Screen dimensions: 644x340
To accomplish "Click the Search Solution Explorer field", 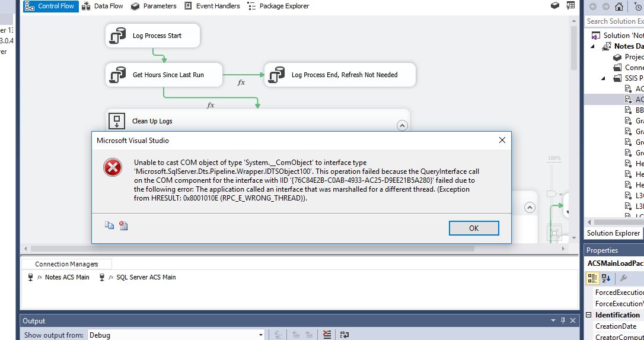I will tap(614, 21).
